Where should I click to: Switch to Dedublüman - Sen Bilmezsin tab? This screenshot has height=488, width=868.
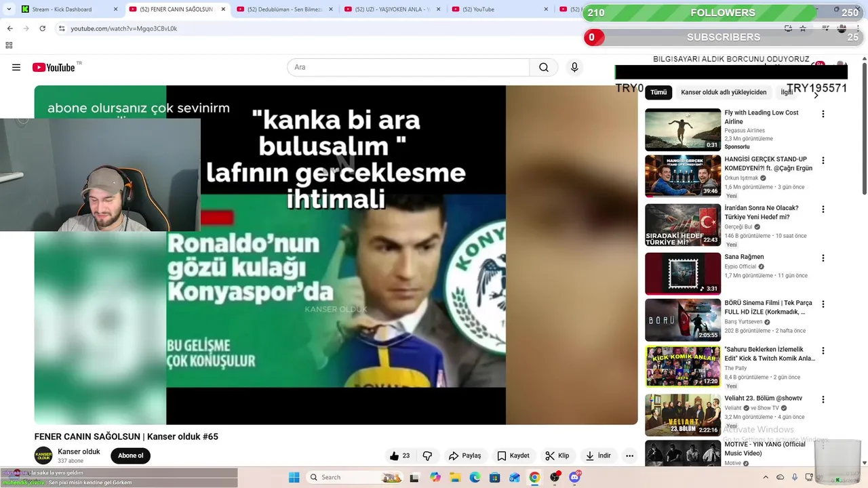(285, 9)
